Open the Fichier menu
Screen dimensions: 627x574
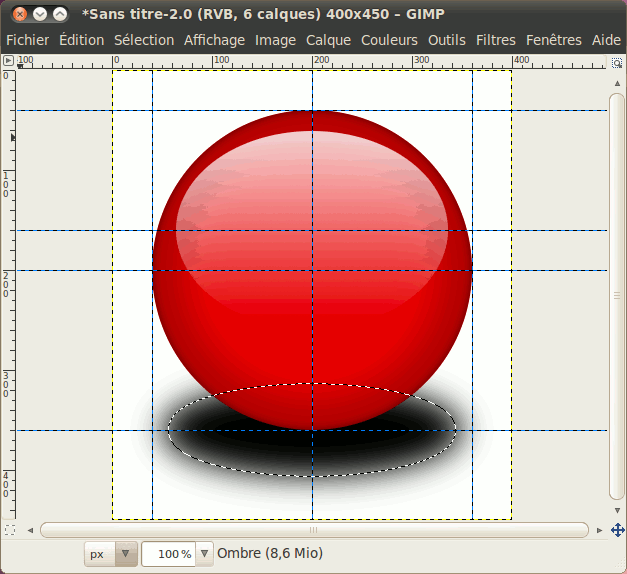pyautogui.click(x=27, y=40)
